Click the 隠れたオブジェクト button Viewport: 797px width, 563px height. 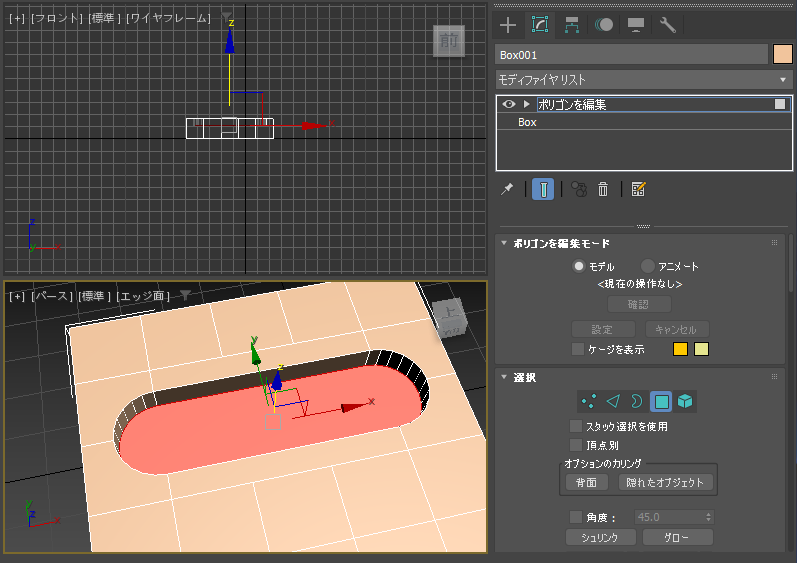pyautogui.click(x=665, y=482)
